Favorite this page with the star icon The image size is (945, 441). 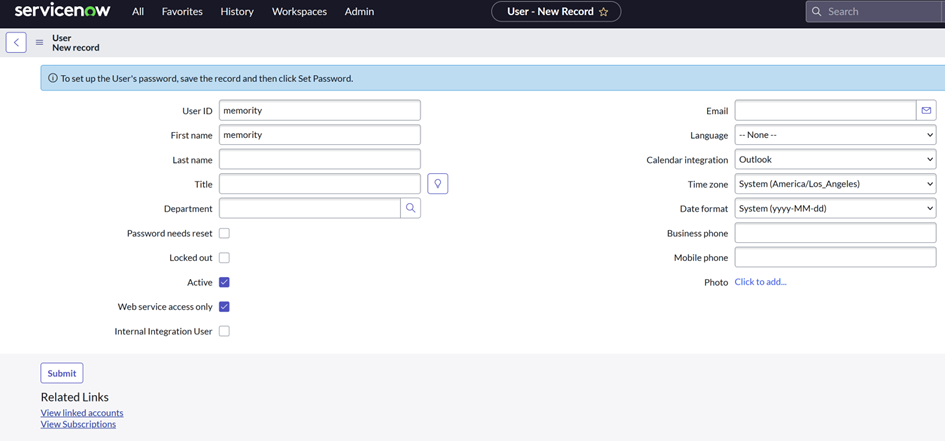[603, 12]
